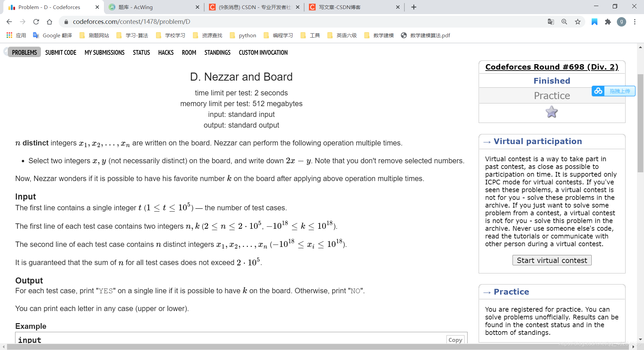Click the Practice sidebar box heading
The width and height of the screenshot is (644, 350).
click(x=511, y=292)
